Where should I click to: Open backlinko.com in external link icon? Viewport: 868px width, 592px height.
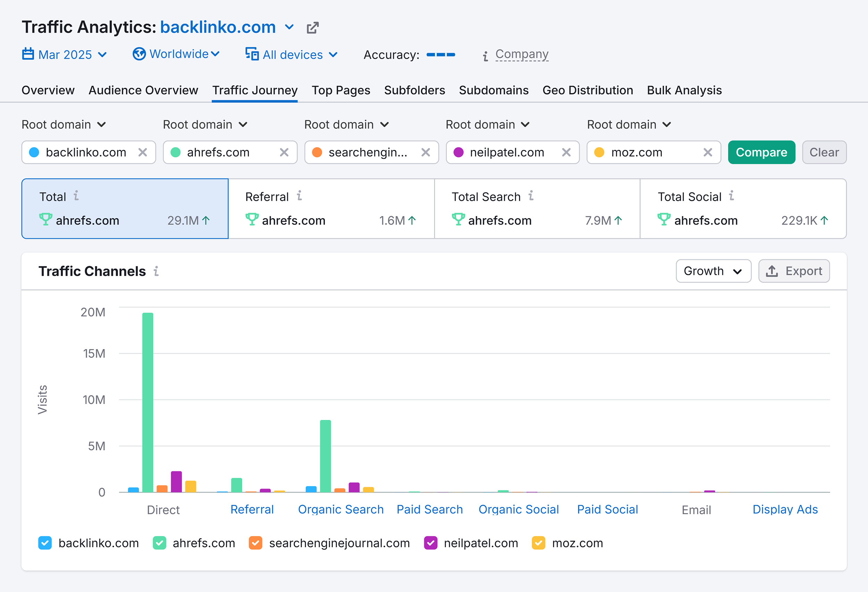312,28
